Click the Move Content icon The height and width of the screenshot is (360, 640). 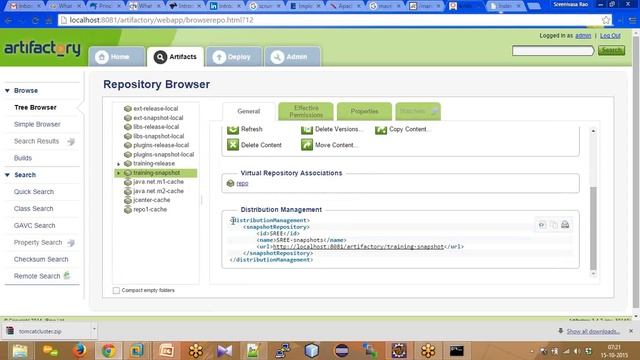point(307,145)
